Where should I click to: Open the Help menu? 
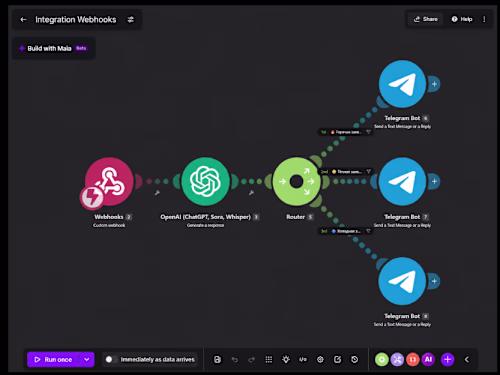pyautogui.click(x=462, y=19)
